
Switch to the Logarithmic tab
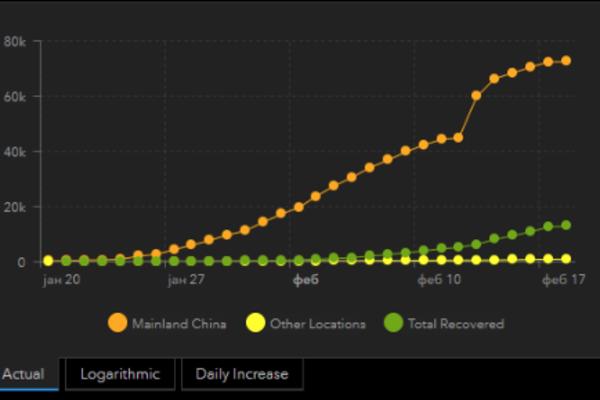pyautogui.click(x=119, y=374)
